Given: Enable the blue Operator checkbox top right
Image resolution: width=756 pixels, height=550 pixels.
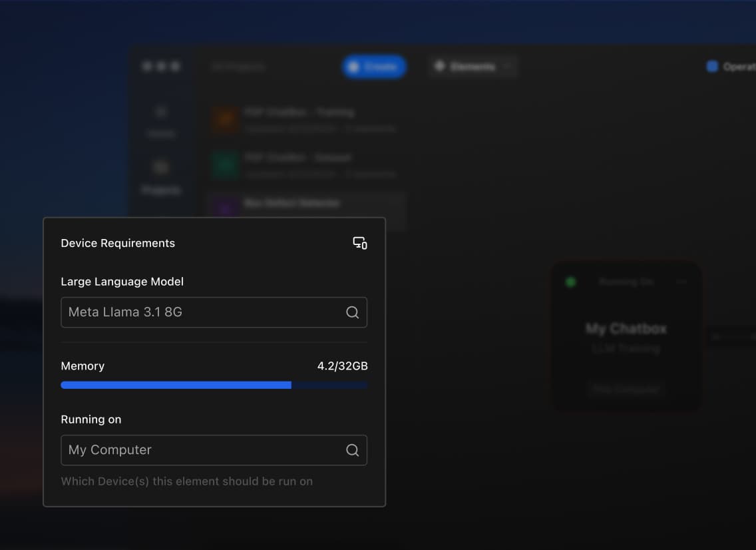Looking at the screenshot, I should (x=711, y=67).
